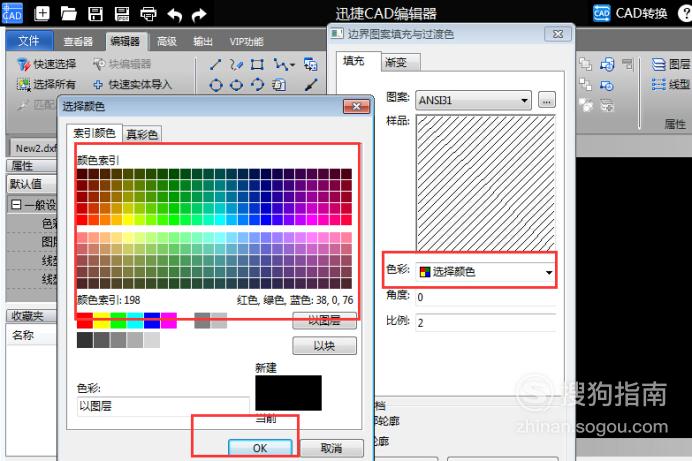Switch to the VIP功能 tab

(246, 41)
